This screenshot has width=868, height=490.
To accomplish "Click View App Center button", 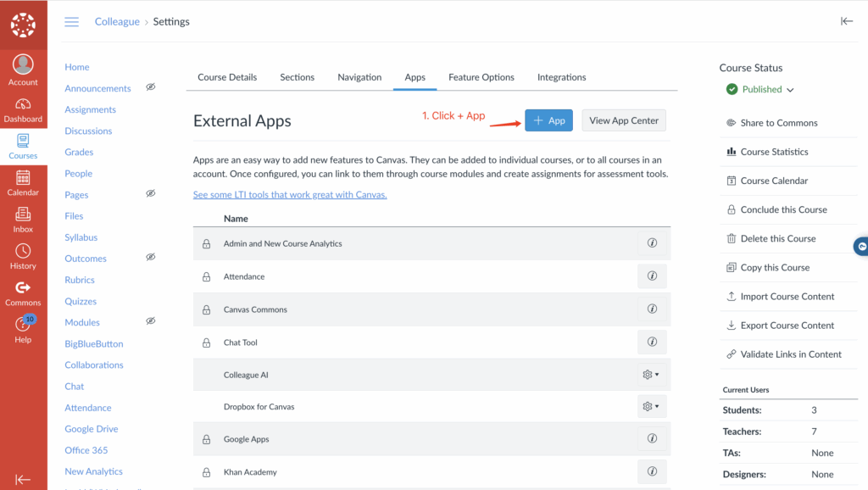I will click(624, 120).
